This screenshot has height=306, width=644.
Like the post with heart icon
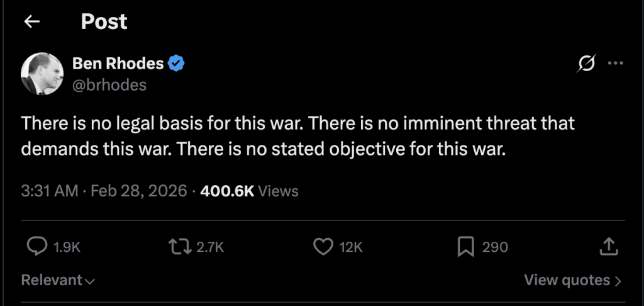click(x=323, y=247)
